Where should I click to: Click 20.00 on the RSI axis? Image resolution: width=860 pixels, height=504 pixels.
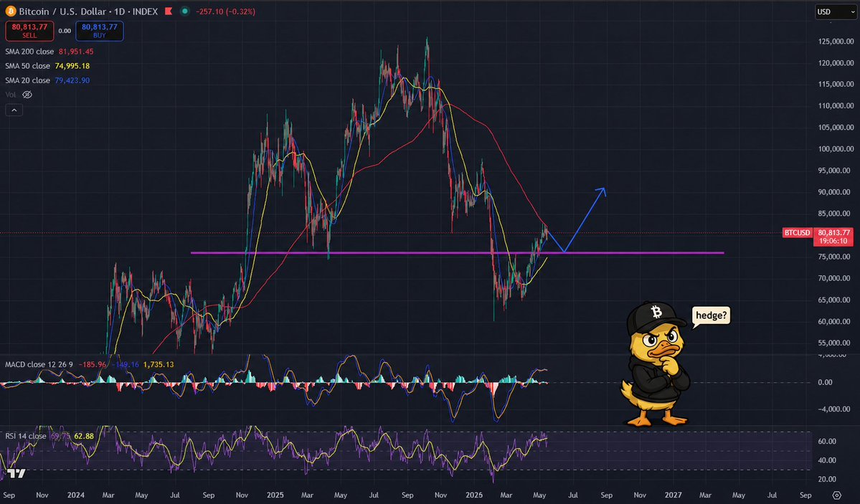pos(828,479)
